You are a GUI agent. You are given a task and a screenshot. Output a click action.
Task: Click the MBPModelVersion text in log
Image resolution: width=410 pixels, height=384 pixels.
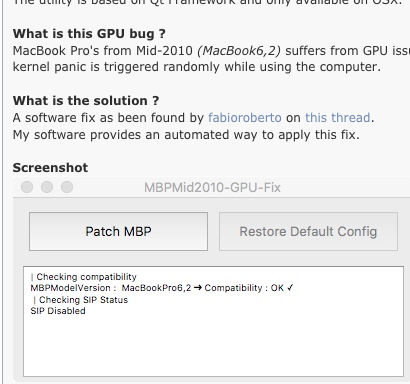click(70, 288)
